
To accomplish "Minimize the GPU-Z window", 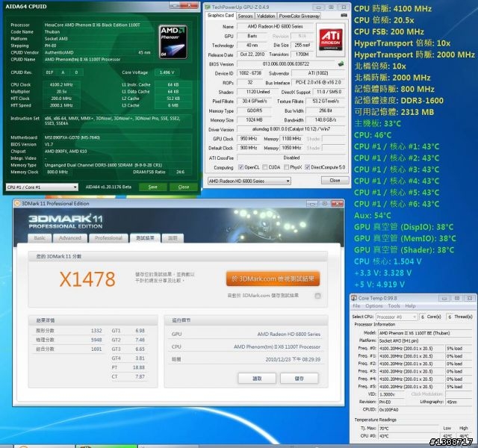I will tap(318, 7).
